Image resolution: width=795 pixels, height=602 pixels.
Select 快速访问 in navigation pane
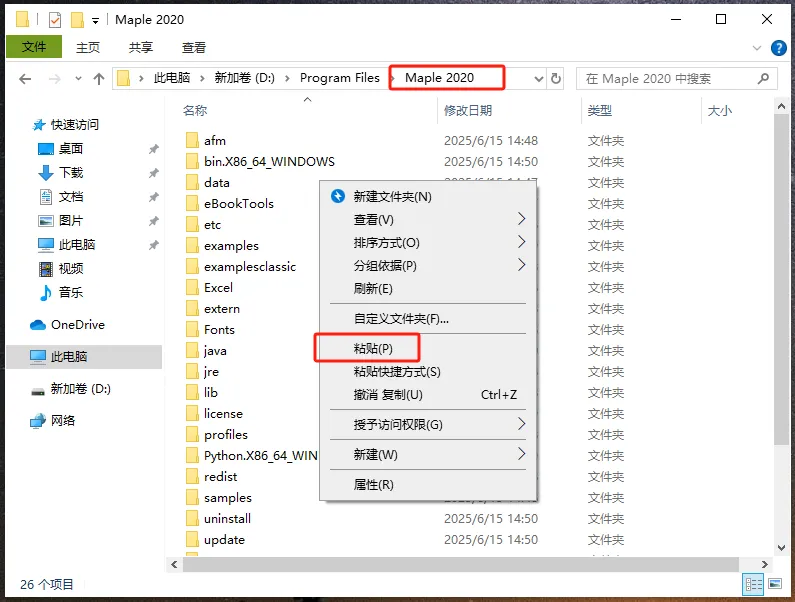click(75, 124)
